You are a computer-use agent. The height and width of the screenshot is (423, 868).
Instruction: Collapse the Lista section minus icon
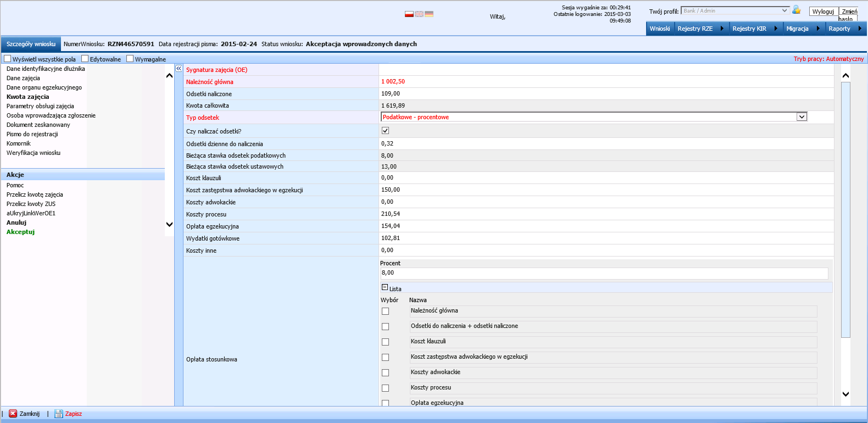point(385,287)
